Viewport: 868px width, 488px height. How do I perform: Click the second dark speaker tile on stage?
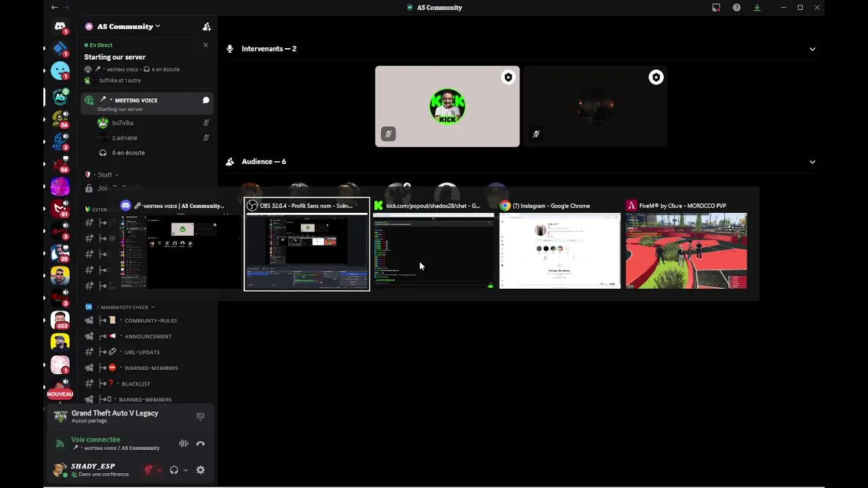595,106
